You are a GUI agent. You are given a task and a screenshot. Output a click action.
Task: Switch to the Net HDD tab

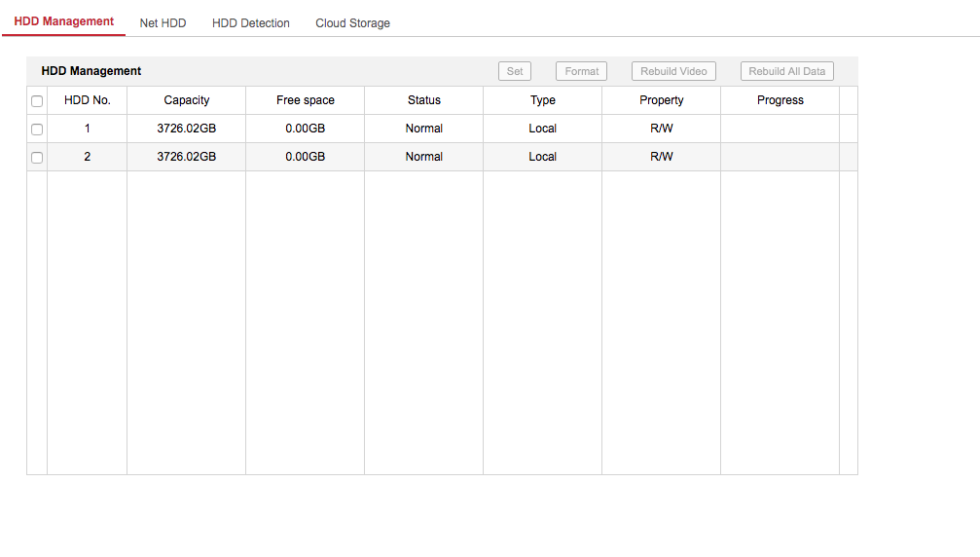(163, 23)
